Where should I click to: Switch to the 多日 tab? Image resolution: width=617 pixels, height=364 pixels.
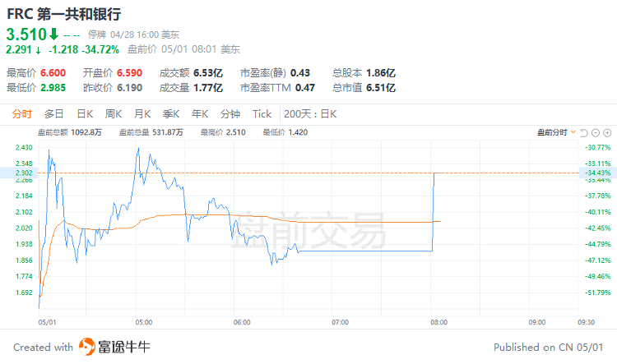(x=54, y=114)
